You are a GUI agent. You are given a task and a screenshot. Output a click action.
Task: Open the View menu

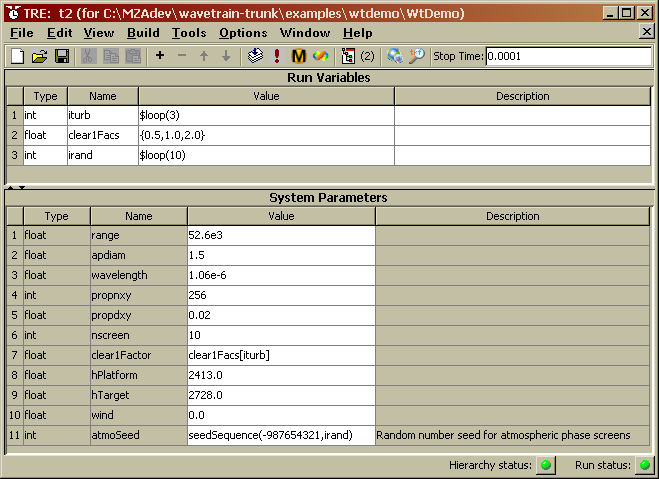pos(99,33)
